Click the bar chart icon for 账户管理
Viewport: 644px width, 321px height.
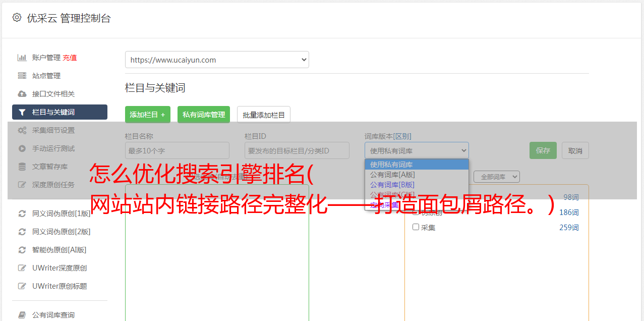coord(22,58)
